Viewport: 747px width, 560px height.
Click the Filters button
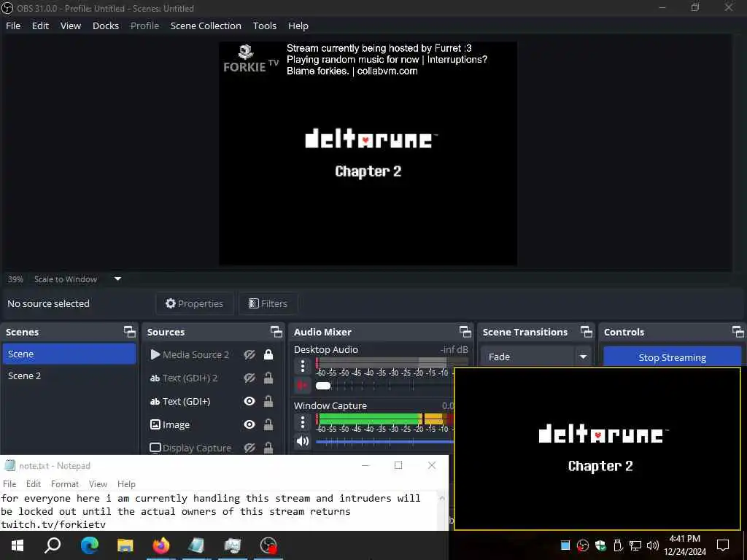click(268, 303)
